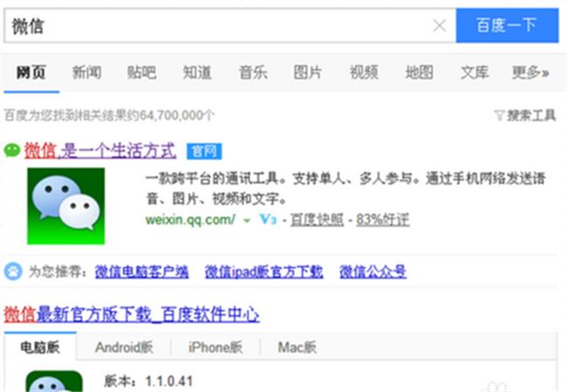Open the 文库 tab
568x392 pixels.
coord(474,72)
